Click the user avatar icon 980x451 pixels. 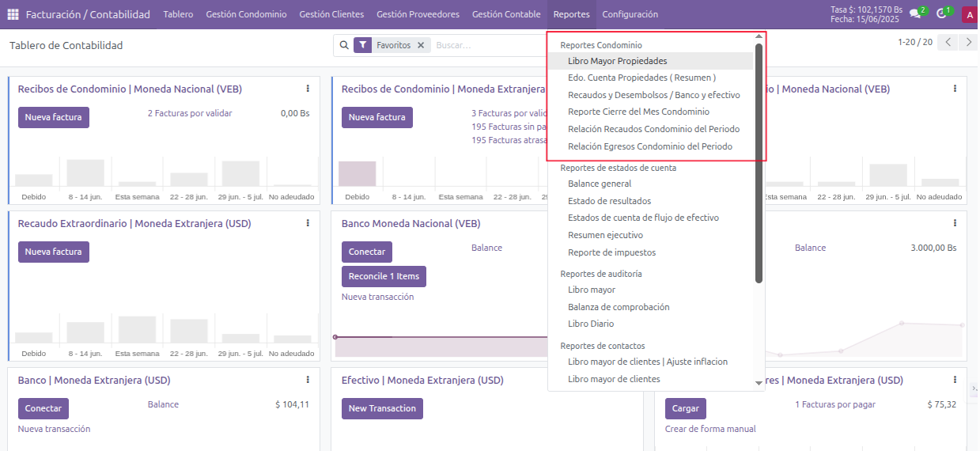pyautogui.click(x=969, y=14)
